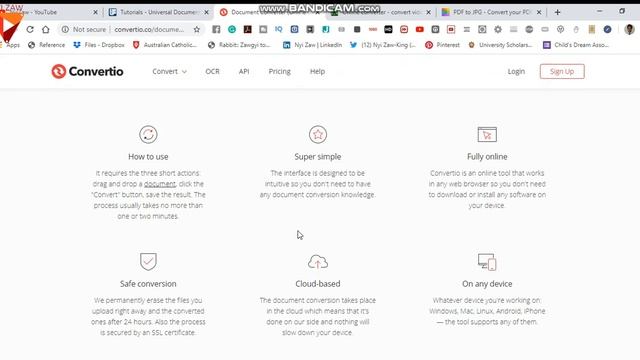Open the Australian Catholic bookmark

tap(165, 45)
